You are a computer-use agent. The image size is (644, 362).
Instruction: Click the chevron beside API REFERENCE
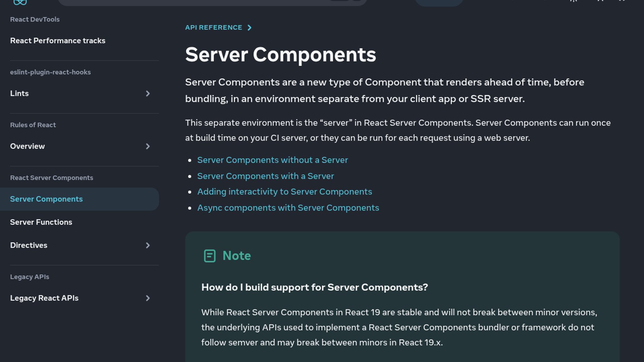tap(249, 27)
